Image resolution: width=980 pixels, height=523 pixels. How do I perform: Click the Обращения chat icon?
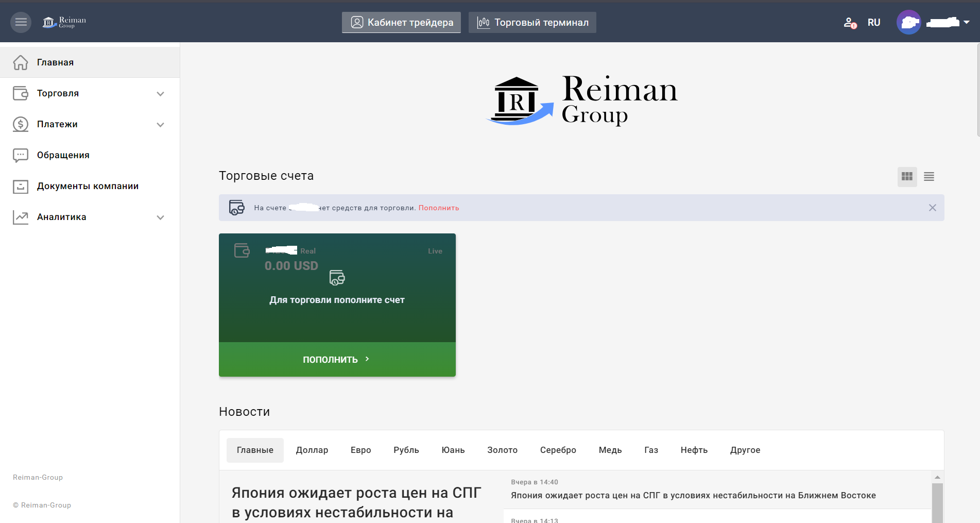21,155
